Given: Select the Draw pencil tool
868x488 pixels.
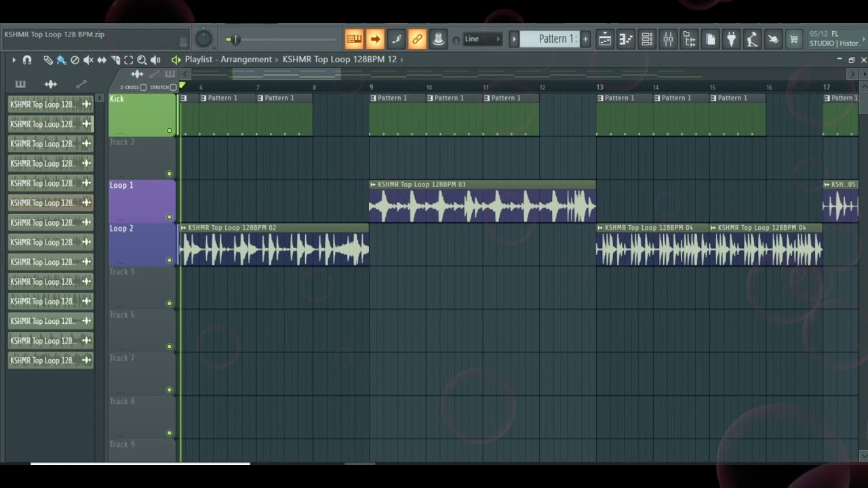Looking at the screenshot, I should [x=47, y=60].
